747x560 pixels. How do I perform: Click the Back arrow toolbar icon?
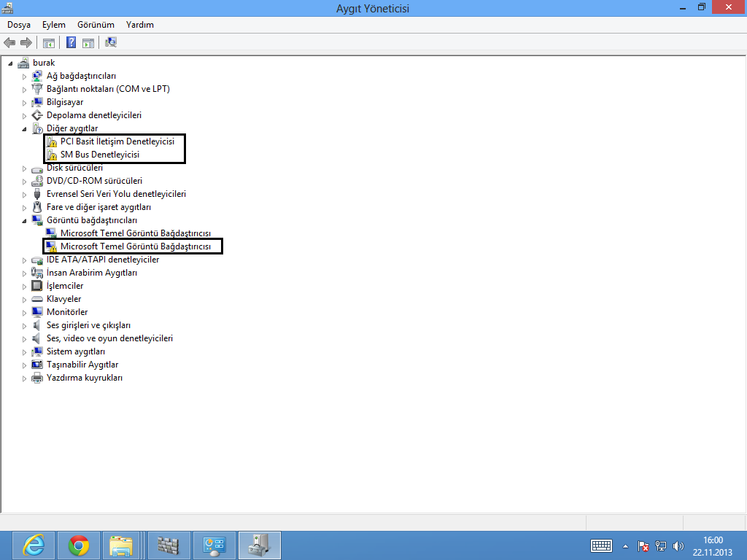coord(9,42)
